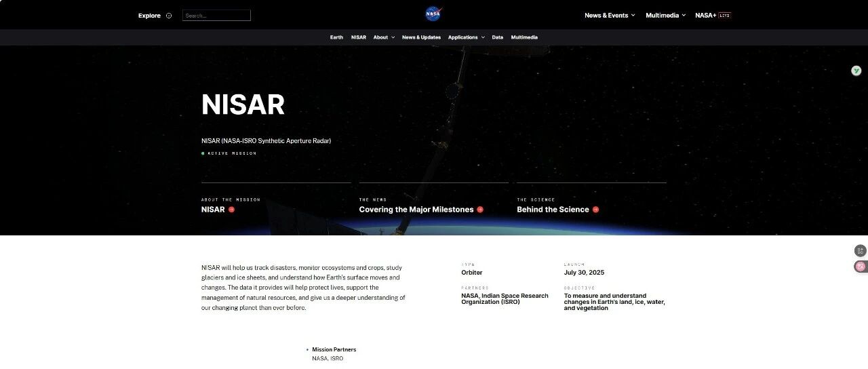This screenshot has height=369, width=868.
Task: Select NASA, Indian Space Research Organization text
Action: 505,298
